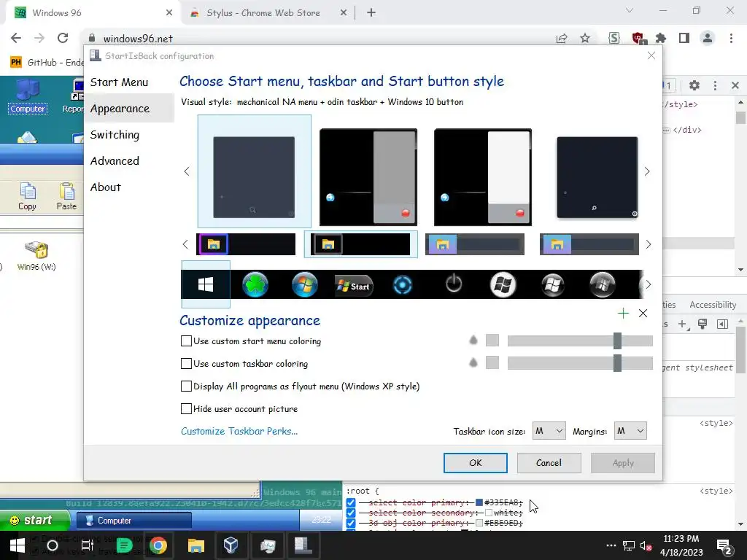Viewport: 747px width, 560px height.
Task: Show next taskbar styles with right arrow
Action: pos(649,244)
